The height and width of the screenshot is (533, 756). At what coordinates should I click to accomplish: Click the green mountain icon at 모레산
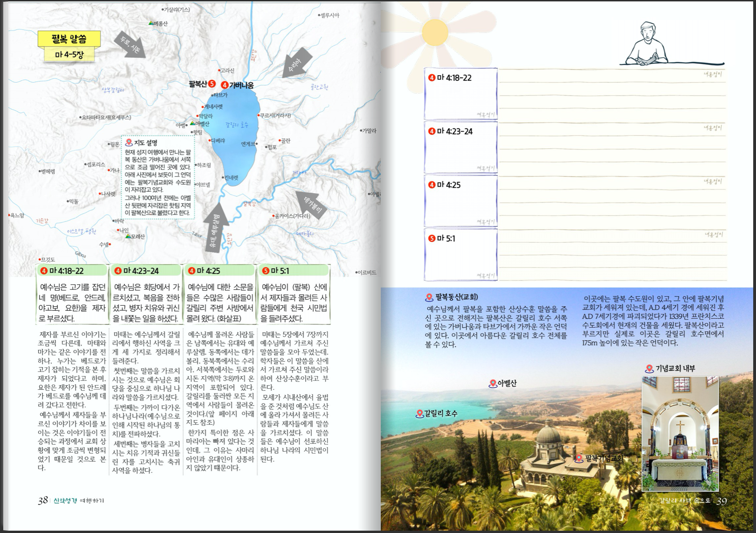[x=128, y=236]
